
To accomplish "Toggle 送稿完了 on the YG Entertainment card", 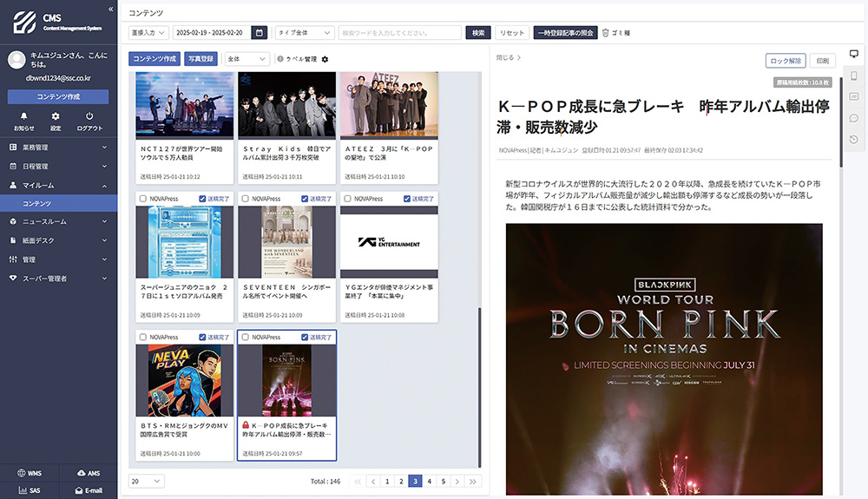I will click(x=407, y=199).
